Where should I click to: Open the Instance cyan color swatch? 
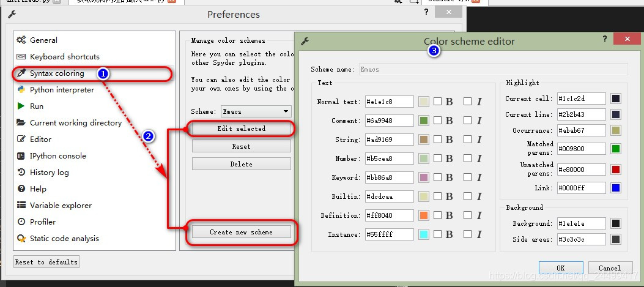(x=424, y=234)
